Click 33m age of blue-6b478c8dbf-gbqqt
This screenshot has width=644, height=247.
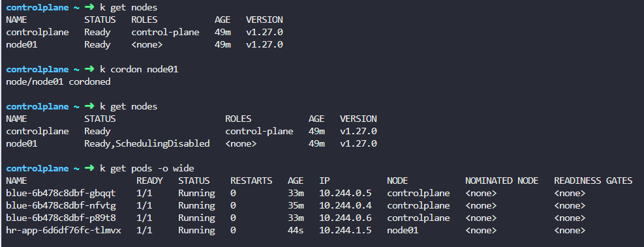click(296, 194)
